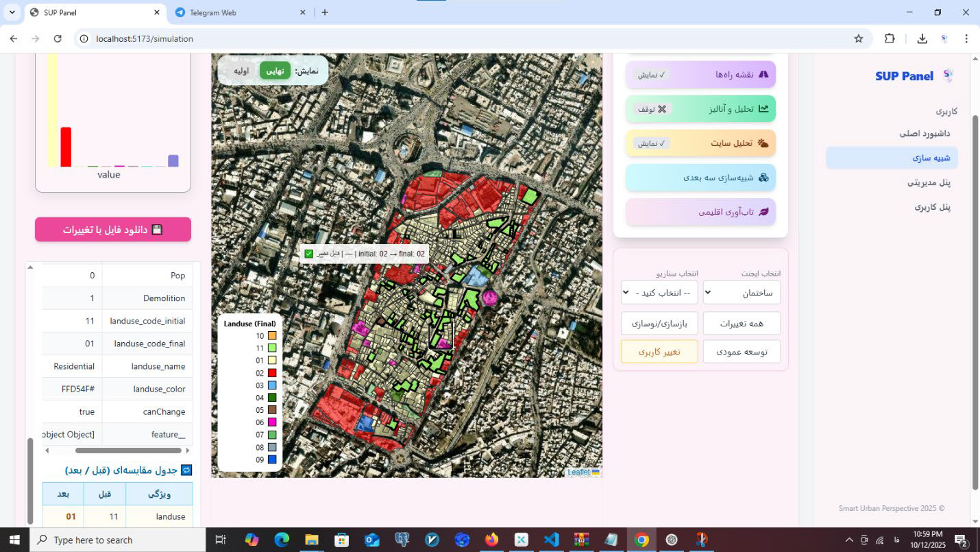Toggle توقف badge on تحلیل و آنالیز
The image size is (980, 552).
[x=652, y=108]
